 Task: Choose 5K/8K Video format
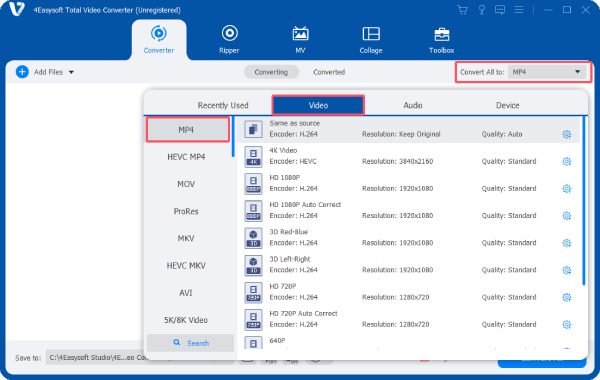point(186,320)
